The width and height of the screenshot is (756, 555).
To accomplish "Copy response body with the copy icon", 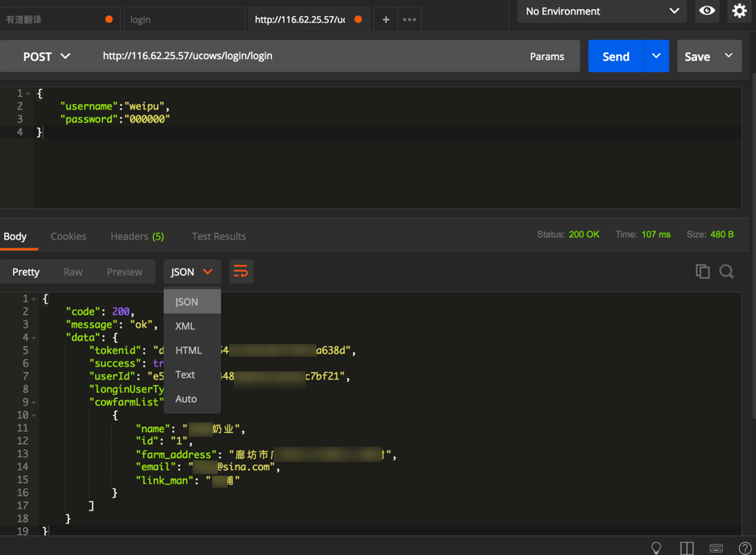I will coord(703,271).
